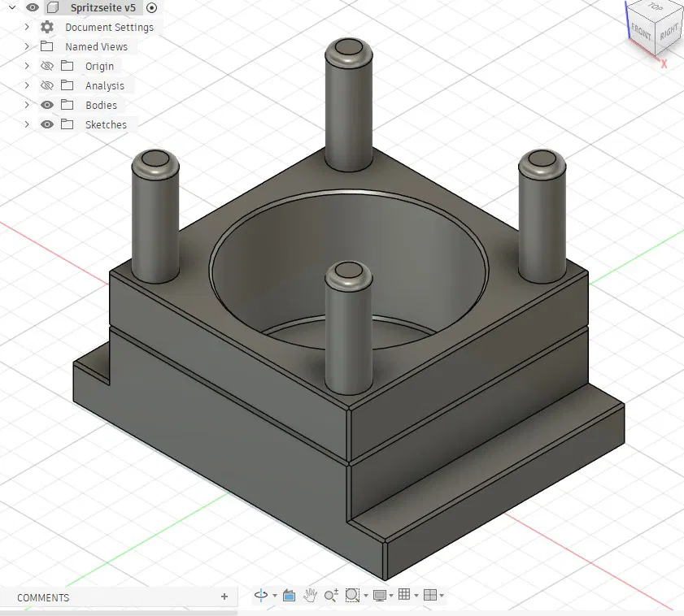Open the Display Settings monitor icon
Image resolution: width=684 pixels, height=616 pixels.
380,595
